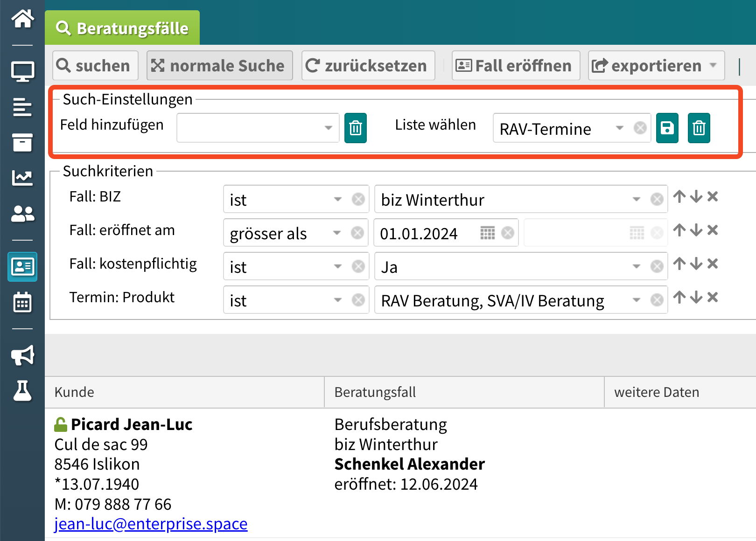Move Fall: eröffnet am criterion up

pos(679,230)
